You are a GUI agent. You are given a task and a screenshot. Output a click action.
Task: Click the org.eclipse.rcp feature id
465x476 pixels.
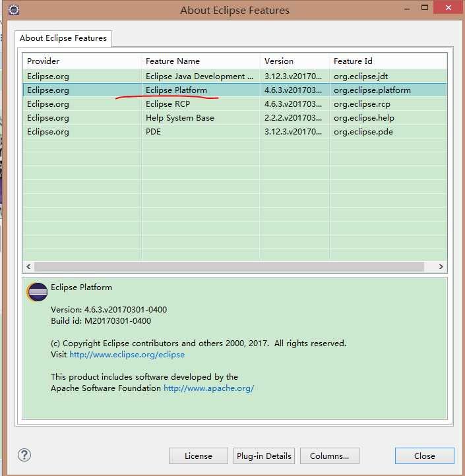(x=361, y=104)
